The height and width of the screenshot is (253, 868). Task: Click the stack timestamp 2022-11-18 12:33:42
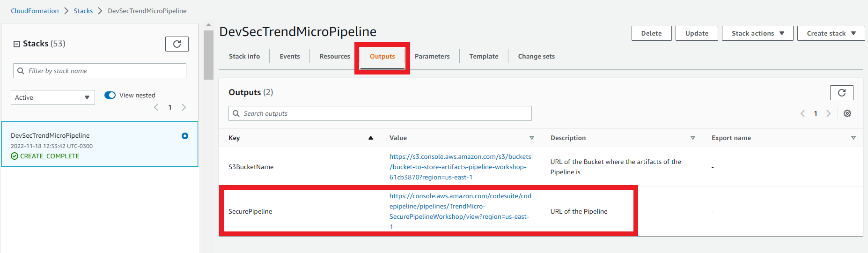coord(51,146)
